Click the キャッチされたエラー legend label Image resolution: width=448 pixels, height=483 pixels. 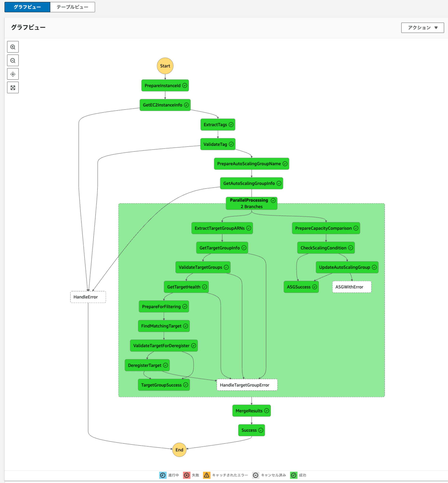(x=230, y=475)
